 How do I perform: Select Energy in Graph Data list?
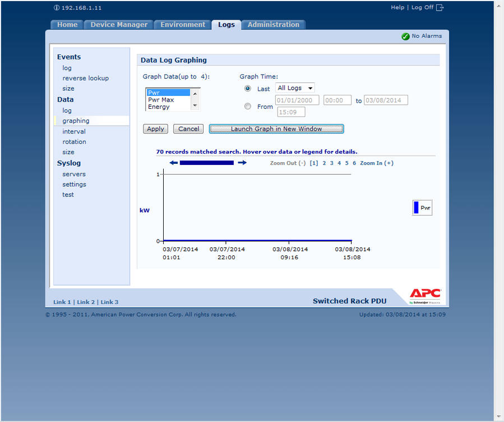click(x=159, y=107)
